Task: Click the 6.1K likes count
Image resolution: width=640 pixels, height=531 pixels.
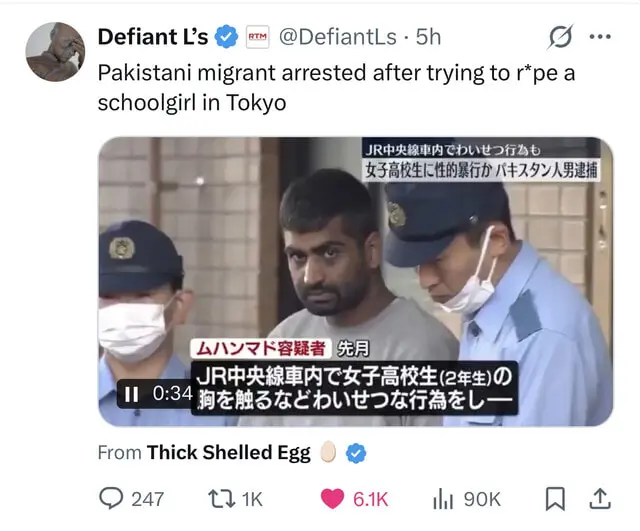Action: (x=370, y=499)
